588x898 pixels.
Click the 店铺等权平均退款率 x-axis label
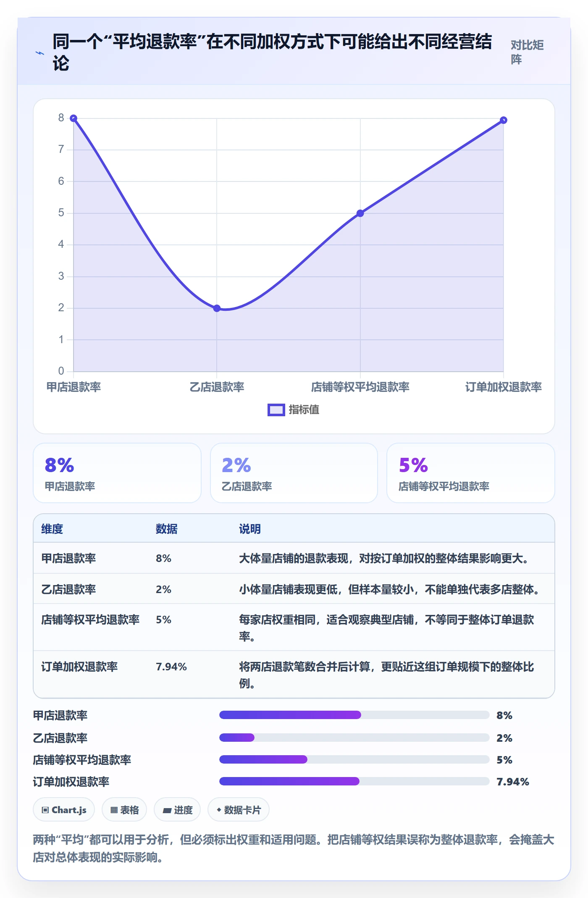pos(360,387)
